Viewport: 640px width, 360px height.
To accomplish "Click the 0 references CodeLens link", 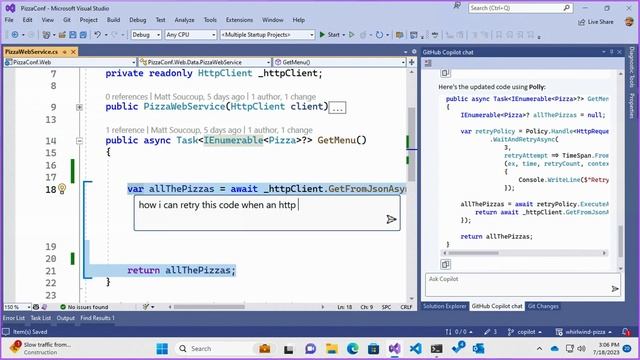I will click(127, 97).
